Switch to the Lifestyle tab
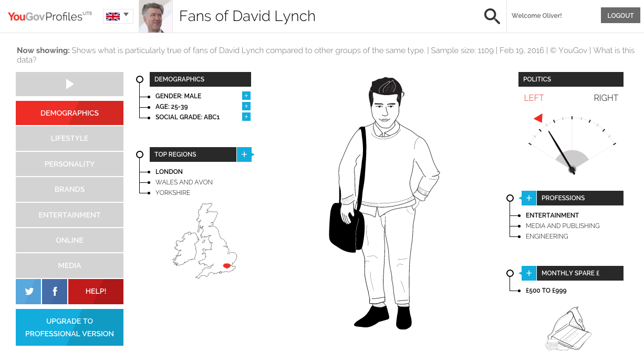644x351 pixels. [x=69, y=138]
